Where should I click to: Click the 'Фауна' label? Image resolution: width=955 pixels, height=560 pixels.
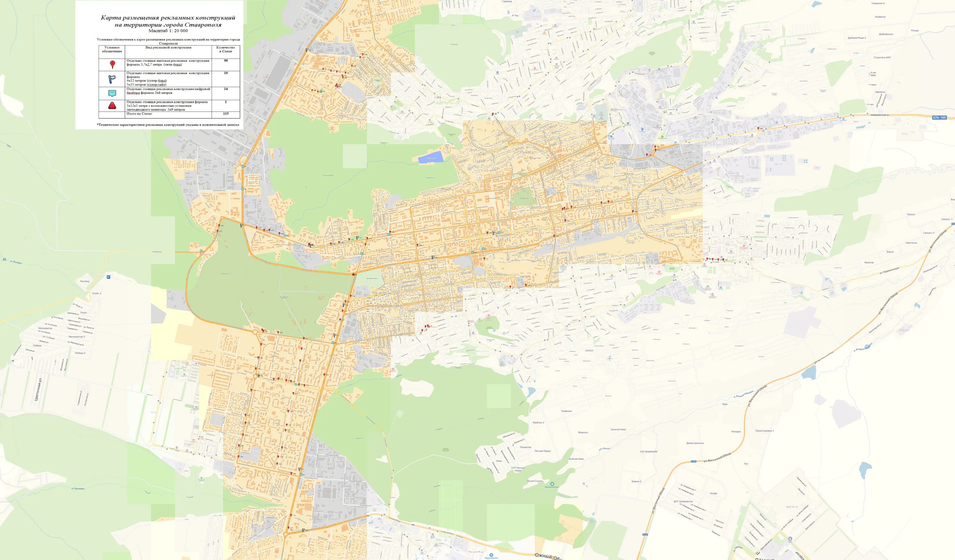[x=890, y=252]
